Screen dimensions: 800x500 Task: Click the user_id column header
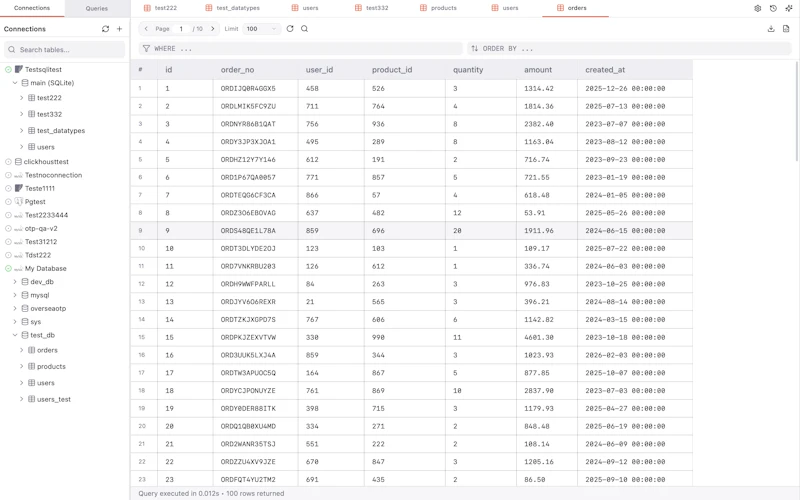click(331, 69)
